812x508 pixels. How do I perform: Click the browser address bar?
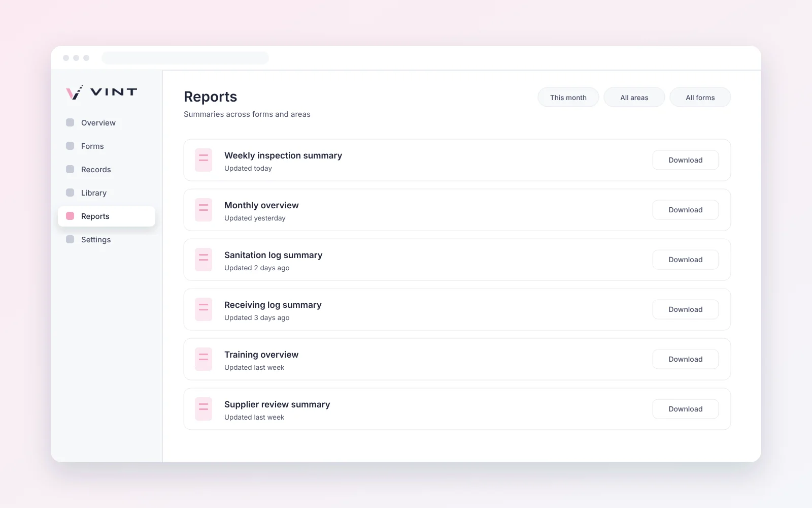pyautogui.click(x=185, y=58)
